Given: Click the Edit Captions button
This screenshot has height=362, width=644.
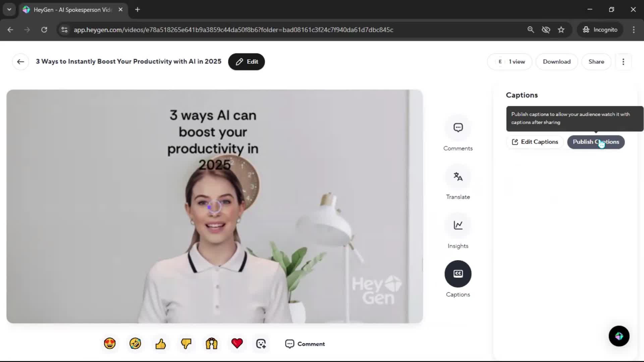Looking at the screenshot, I should [535, 142].
